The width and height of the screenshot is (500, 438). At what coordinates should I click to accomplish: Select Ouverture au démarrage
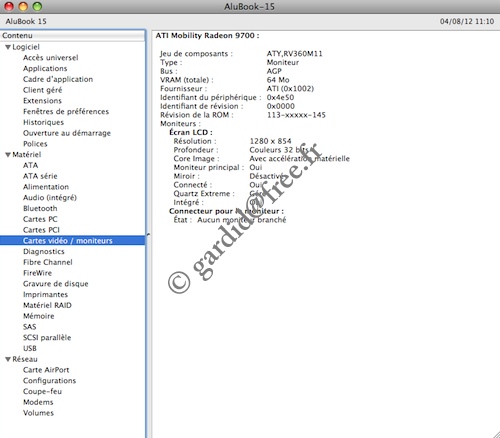pos(67,133)
